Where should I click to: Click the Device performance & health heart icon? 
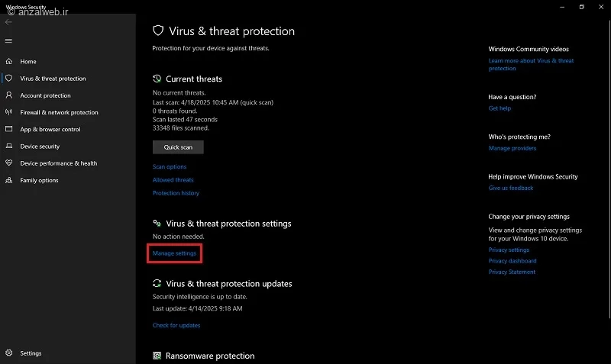[x=9, y=163]
